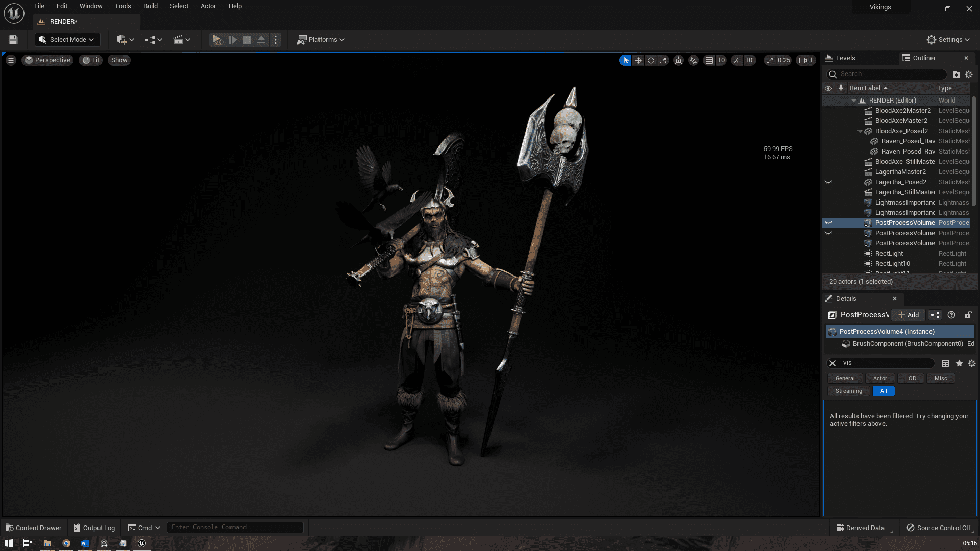Open the property matrix grid icon

945,363
